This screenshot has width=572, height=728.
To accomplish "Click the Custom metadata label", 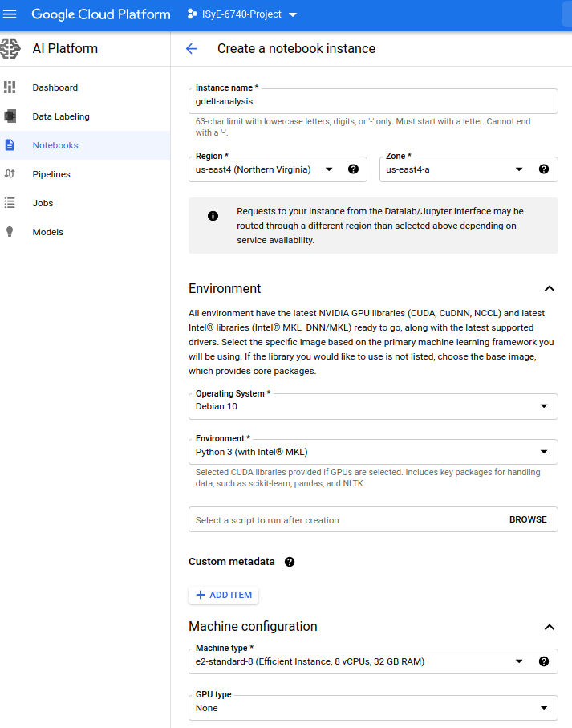I will point(232,562).
